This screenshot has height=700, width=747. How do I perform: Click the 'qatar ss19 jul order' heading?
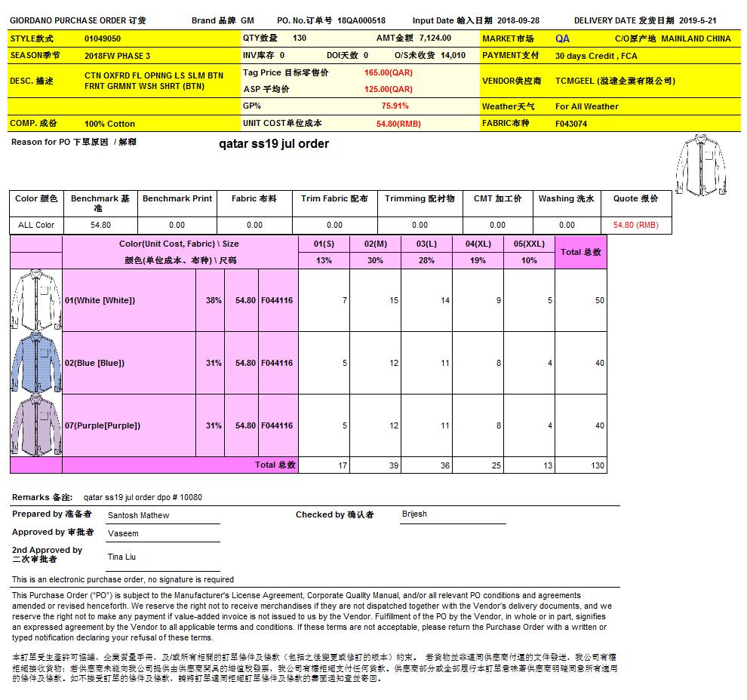(273, 143)
